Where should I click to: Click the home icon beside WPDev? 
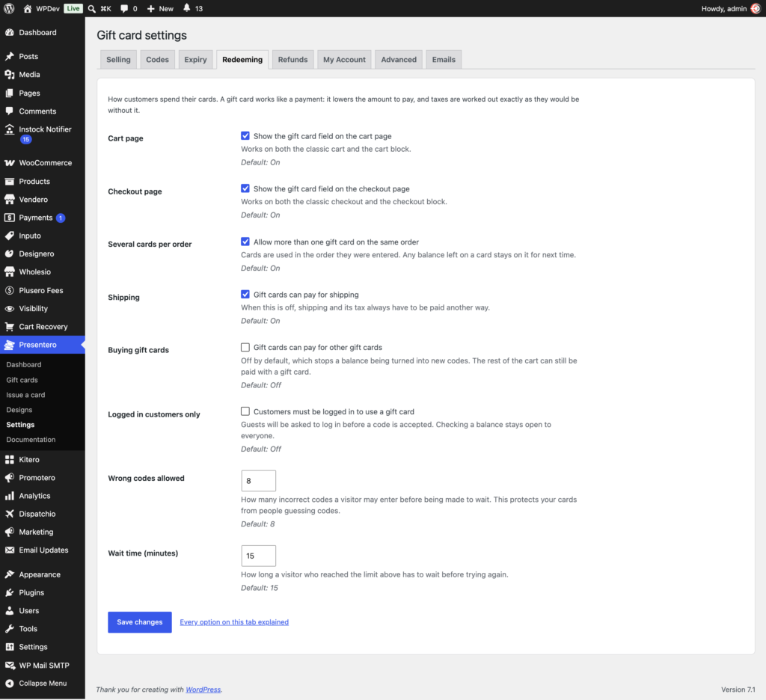(x=28, y=8)
